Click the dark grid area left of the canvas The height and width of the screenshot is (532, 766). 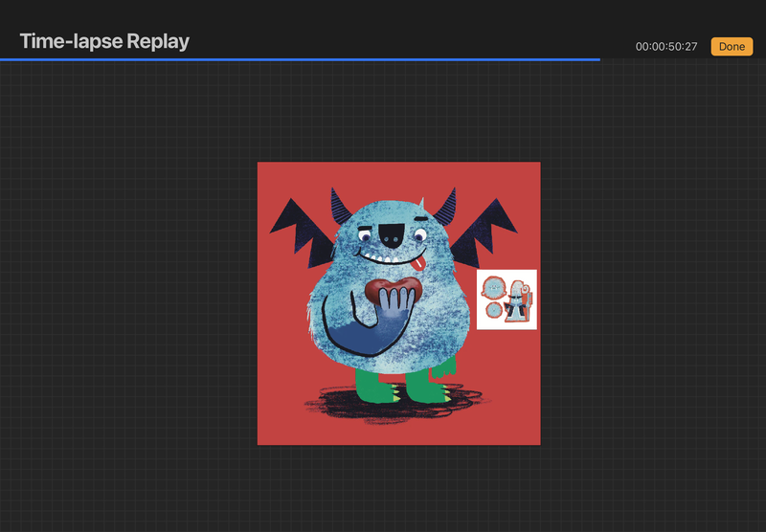point(124,287)
